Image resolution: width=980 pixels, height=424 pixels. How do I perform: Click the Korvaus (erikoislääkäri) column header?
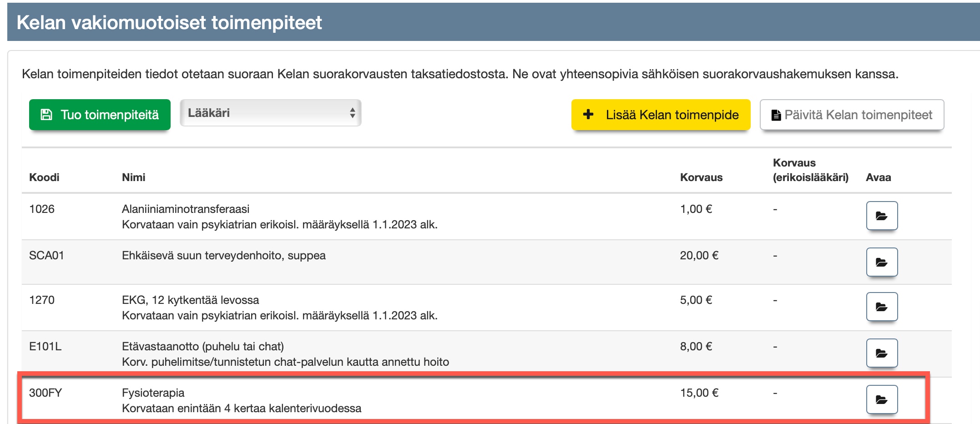coord(810,170)
